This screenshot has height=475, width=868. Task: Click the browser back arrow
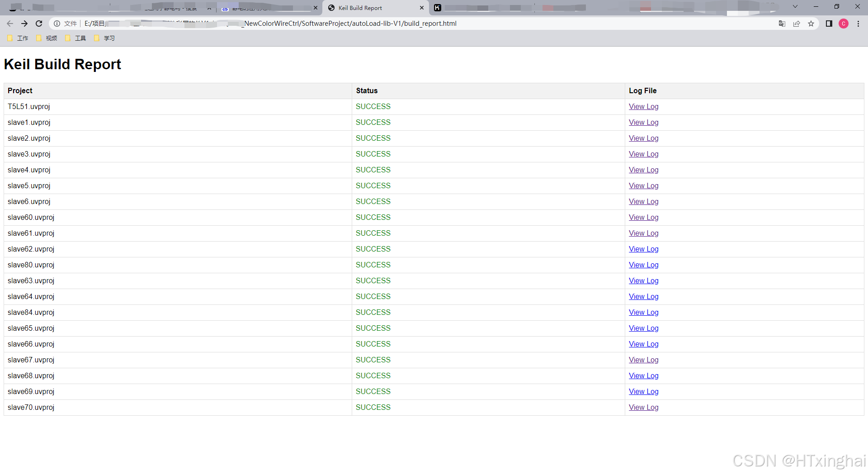point(10,24)
